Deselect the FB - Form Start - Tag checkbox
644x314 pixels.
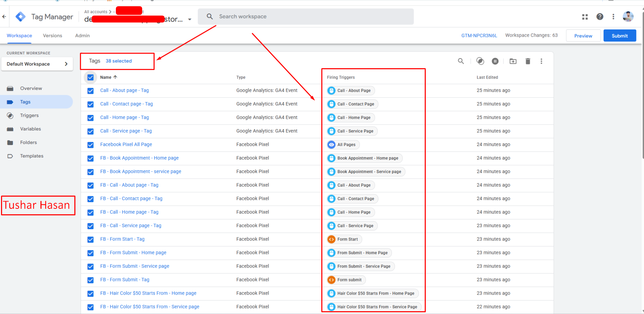point(90,240)
